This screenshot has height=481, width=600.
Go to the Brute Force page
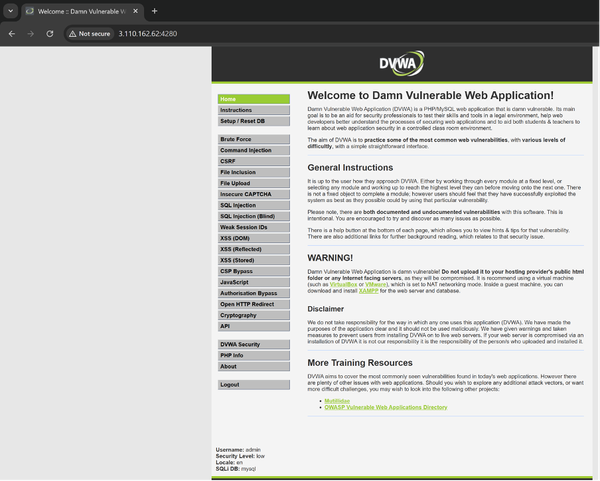click(x=236, y=139)
